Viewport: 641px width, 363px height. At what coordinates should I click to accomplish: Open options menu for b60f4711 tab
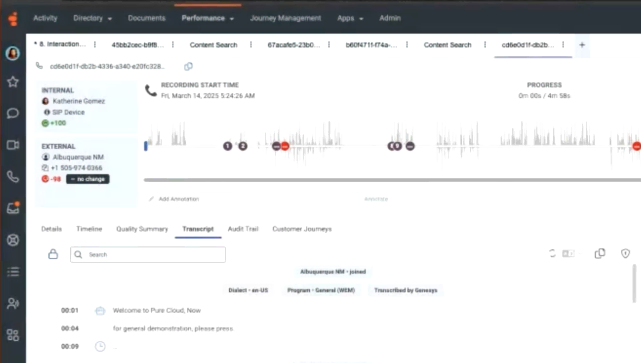(x=407, y=45)
